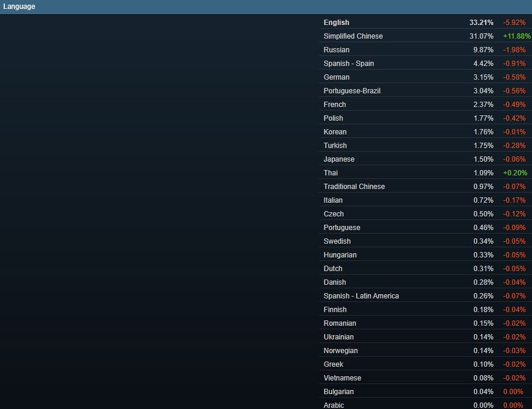
Task: Select the Traditional Chinese row
Action: (x=426, y=186)
